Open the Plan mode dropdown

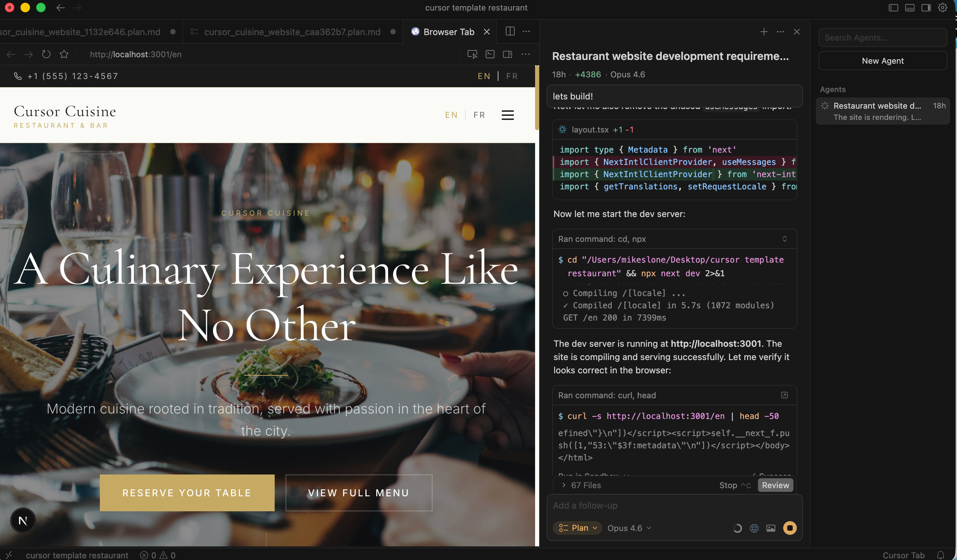578,528
